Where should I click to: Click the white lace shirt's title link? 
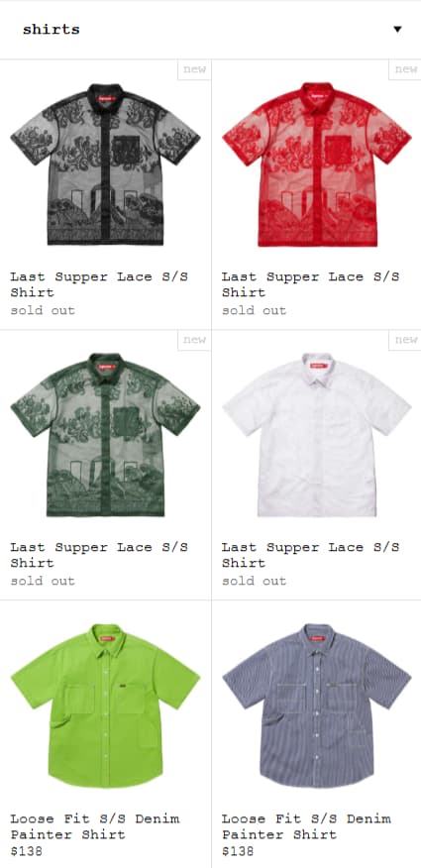310,555
